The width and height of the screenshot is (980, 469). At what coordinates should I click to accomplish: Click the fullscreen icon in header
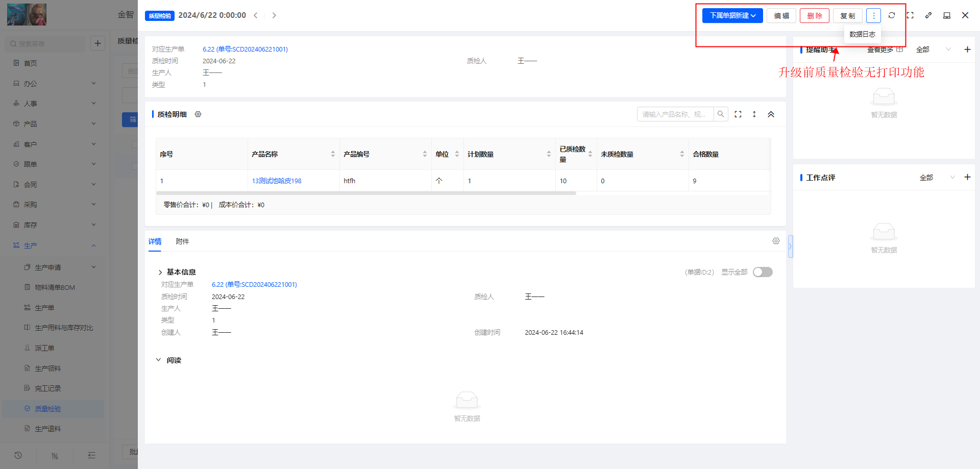coord(910,15)
